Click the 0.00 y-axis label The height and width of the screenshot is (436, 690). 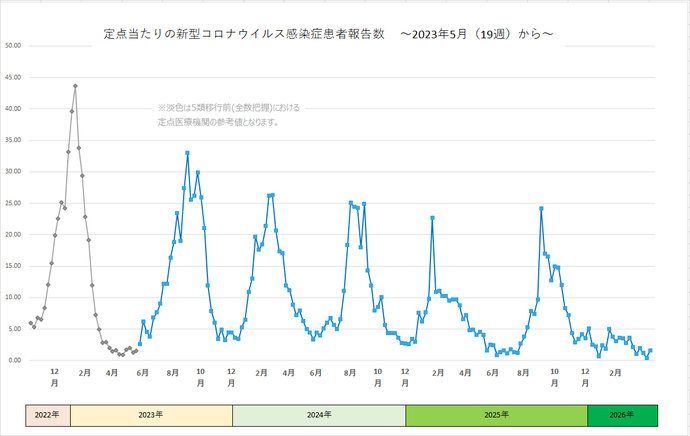tap(14, 360)
